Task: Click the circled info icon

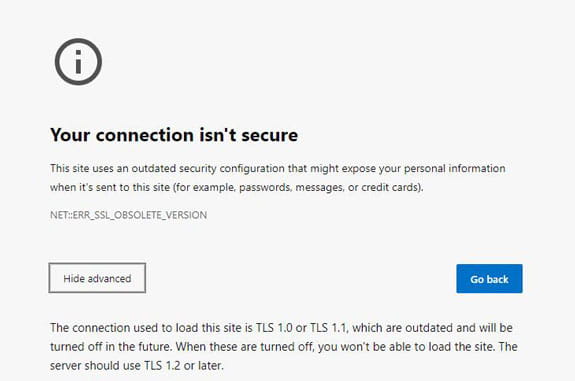Action: click(x=78, y=62)
